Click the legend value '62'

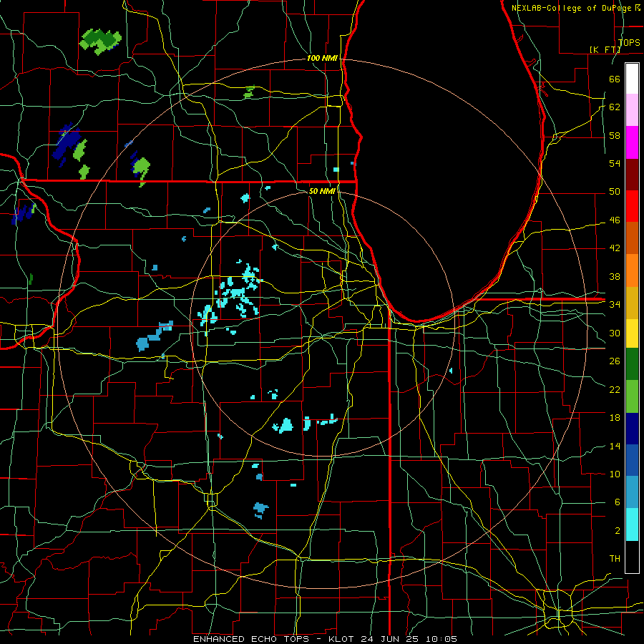pos(615,107)
